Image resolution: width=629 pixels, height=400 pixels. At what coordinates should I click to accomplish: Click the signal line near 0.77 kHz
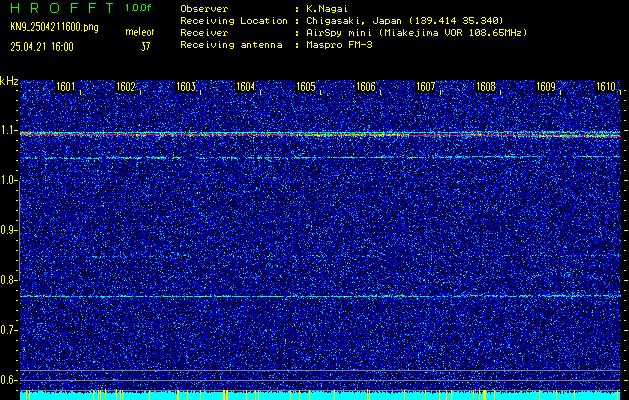[320, 296]
